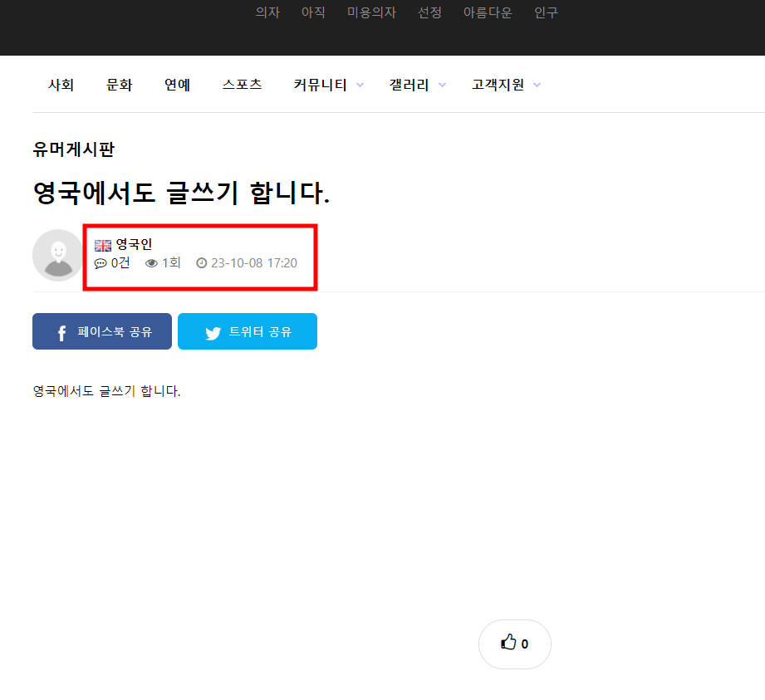Open the 인구 keyword link
The height and width of the screenshot is (700, 765).
pos(546,12)
